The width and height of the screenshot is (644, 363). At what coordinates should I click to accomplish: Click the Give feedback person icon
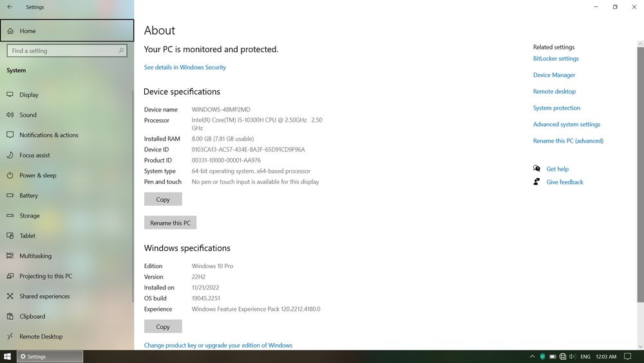pyautogui.click(x=536, y=182)
